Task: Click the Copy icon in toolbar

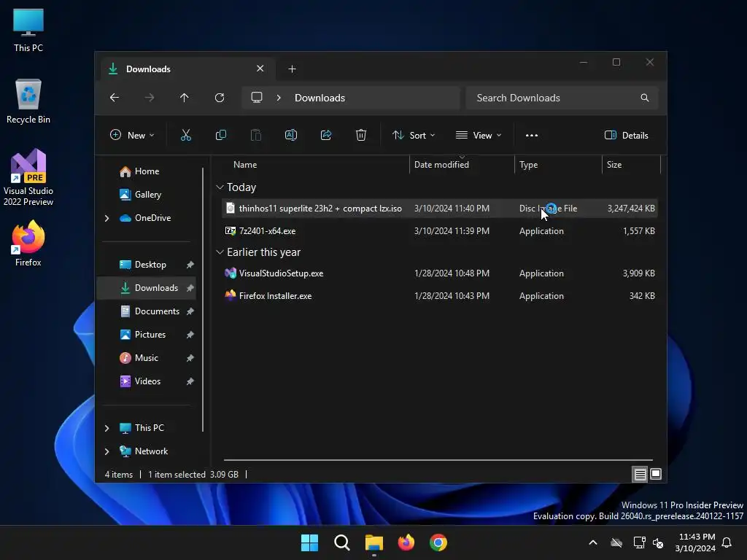Action: point(221,135)
